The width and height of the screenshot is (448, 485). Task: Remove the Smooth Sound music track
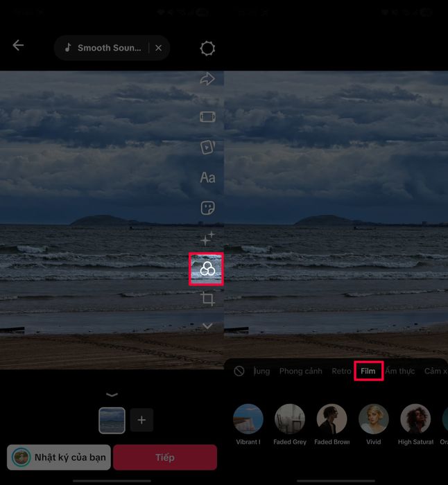pos(159,48)
